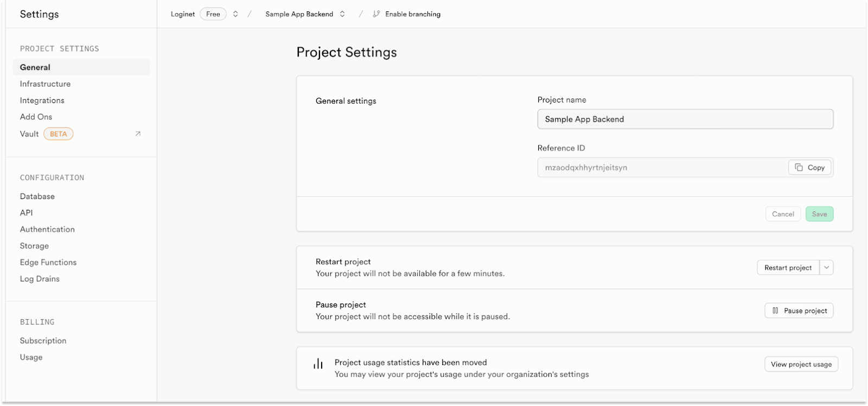Screen dimensions: 868x406
Task: Click View project usage button
Action: click(x=801, y=364)
